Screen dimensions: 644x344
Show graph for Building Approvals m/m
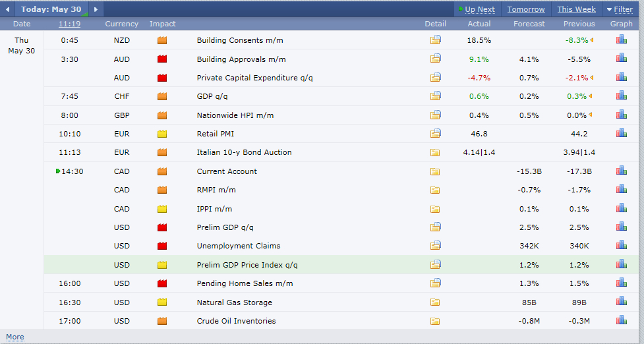coord(622,58)
